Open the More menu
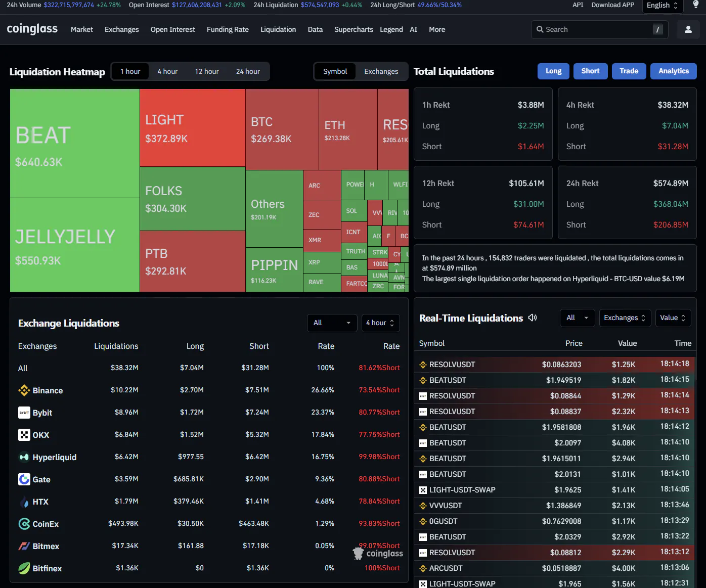 pyautogui.click(x=437, y=29)
